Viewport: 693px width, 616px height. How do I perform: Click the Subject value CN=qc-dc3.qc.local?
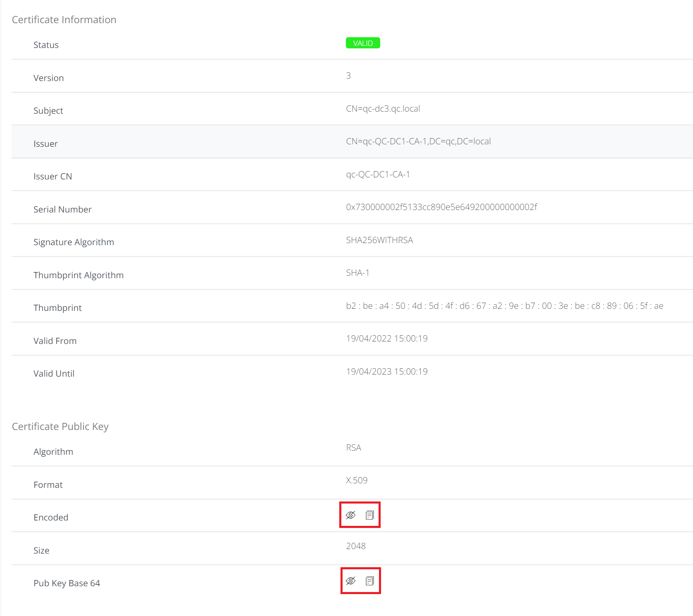pyautogui.click(x=383, y=109)
